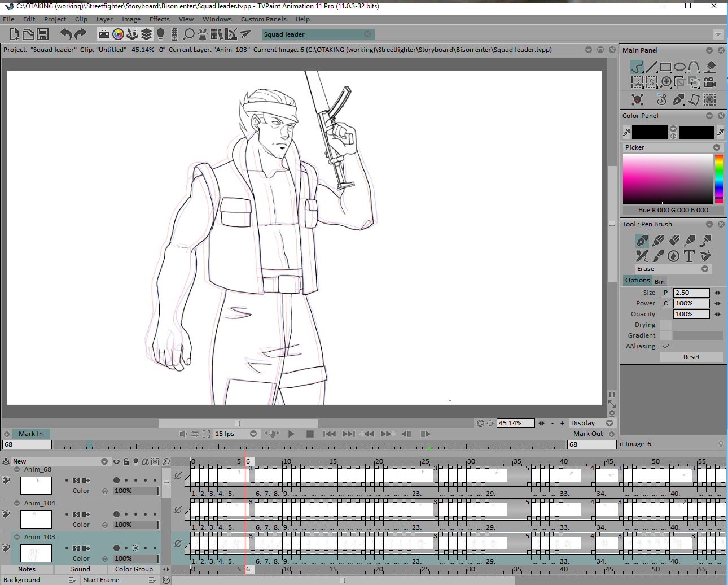Click the paper plane icon in toolbar
The image size is (728, 585).
pyautogui.click(x=245, y=34)
